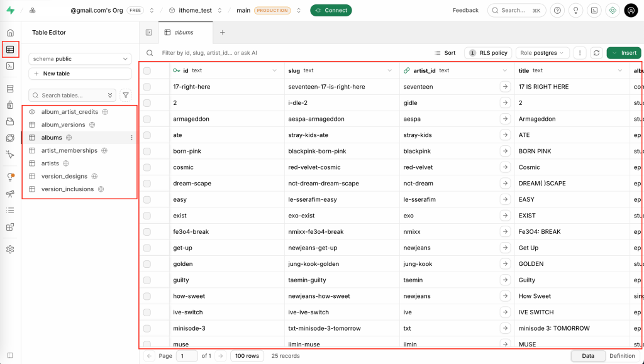Open the SQL Editor from the sidebar
The height and width of the screenshot is (364, 644).
[x=10, y=66]
